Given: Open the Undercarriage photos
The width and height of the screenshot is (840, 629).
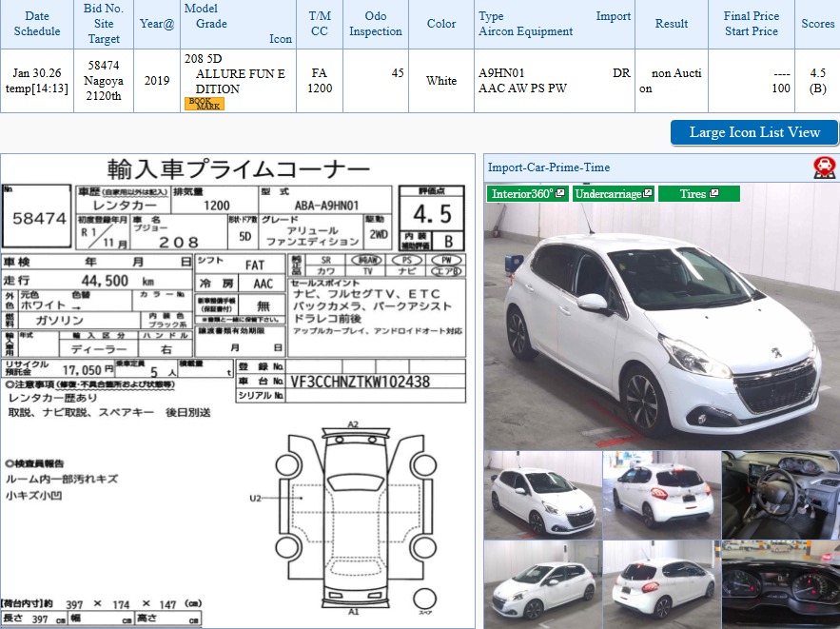Looking at the screenshot, I should coord(614,193).
